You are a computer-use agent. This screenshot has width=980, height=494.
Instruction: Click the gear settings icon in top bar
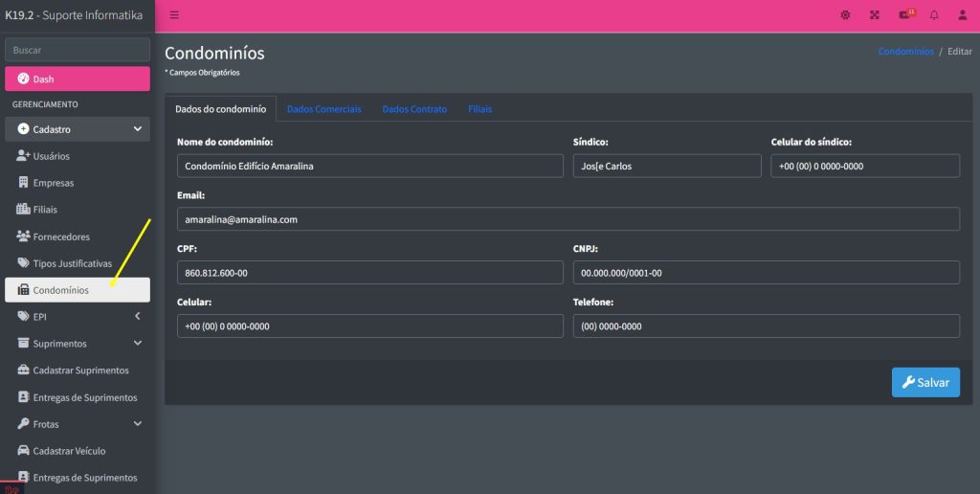coord(845,15)
